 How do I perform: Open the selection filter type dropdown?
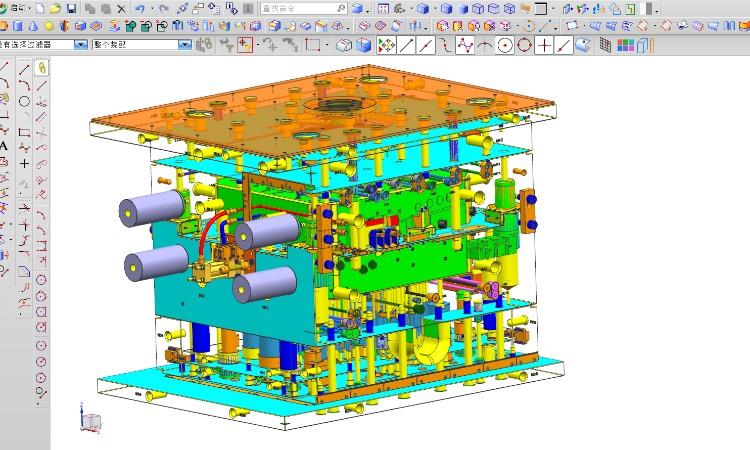82,45
